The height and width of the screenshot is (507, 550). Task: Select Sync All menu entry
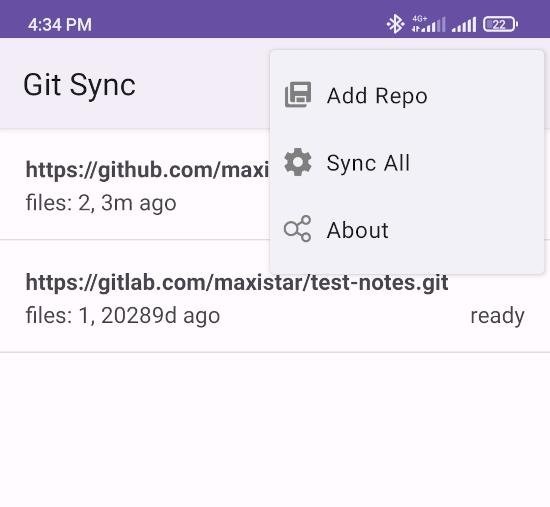(407, 162)
